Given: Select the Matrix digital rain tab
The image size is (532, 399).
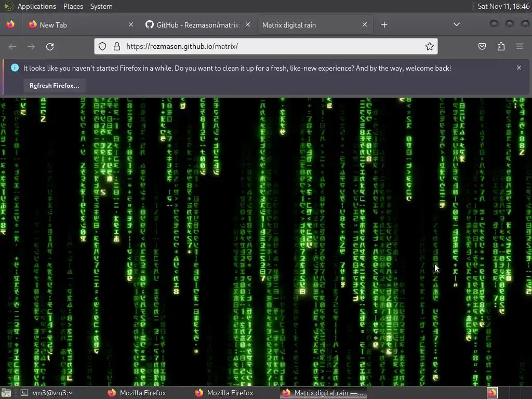Looking at the screenshot, I should coord(315,25).
